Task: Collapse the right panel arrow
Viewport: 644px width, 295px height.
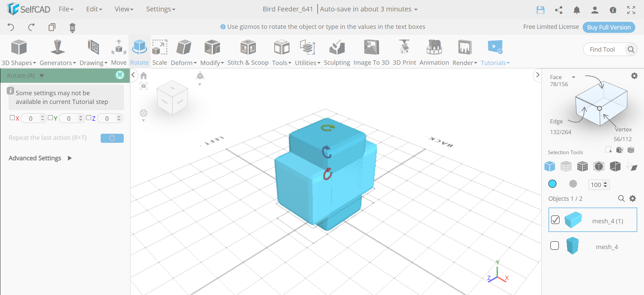Action: pyautogui.click(x=537, y=75)
